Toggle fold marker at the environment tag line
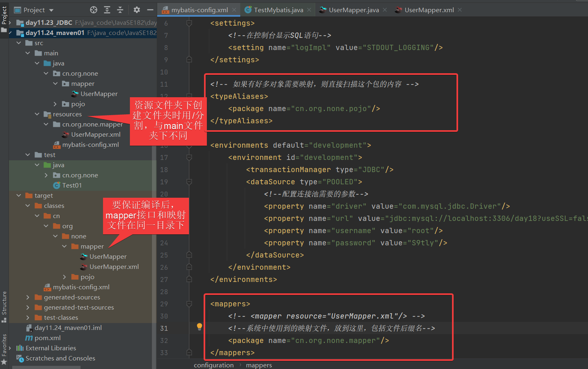588x369 pixels. 189,157
